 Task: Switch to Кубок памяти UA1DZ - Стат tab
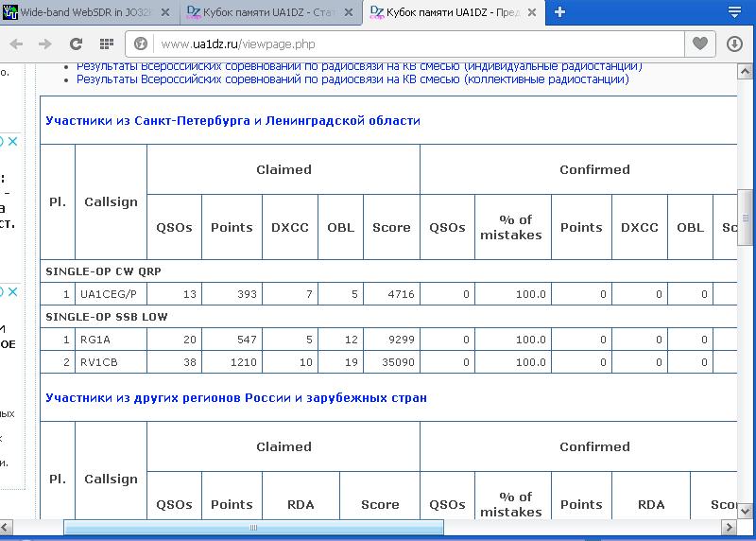[270, 12]
